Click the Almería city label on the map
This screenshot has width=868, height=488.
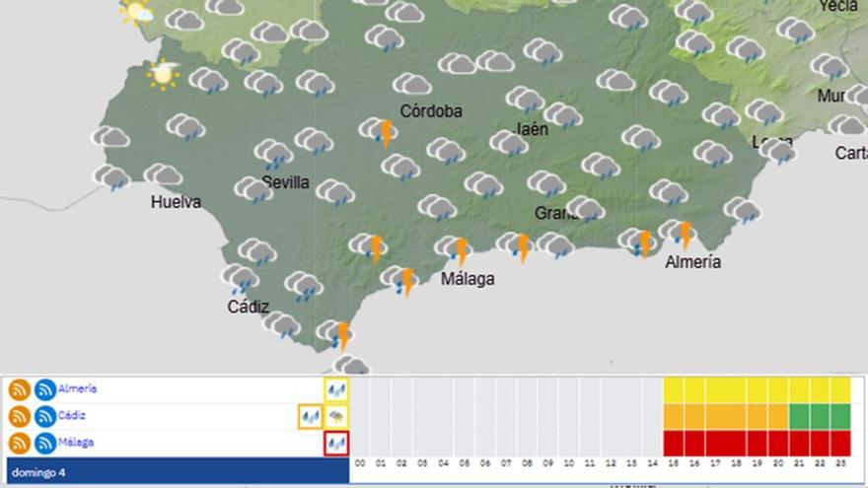pos(693,261)
